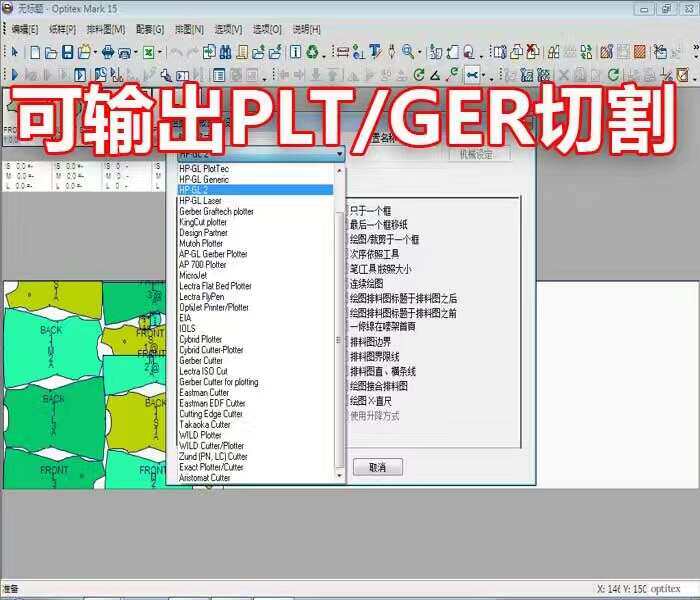Toggle the 只于一个框 option
The width and height of the screenshot is (700, 600).
point(371,210)
